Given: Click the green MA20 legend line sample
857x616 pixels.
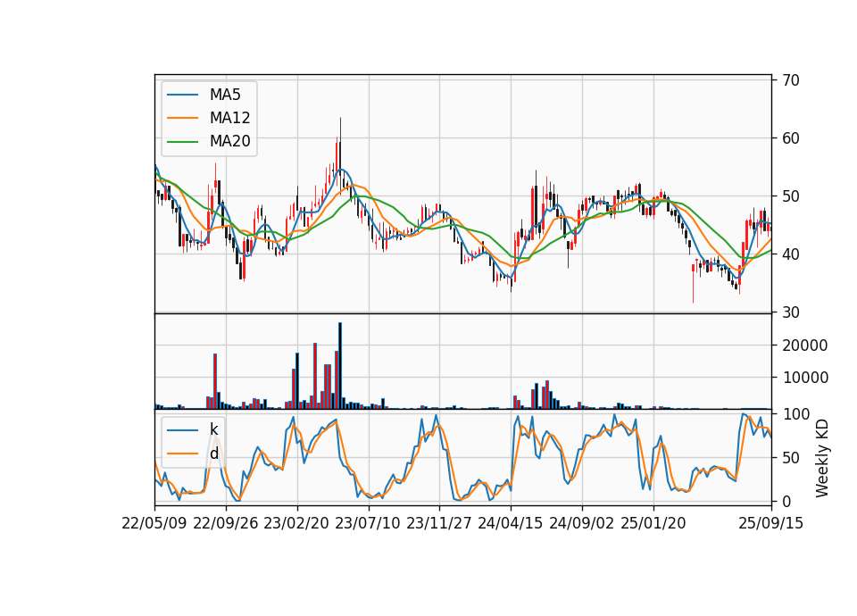Looking at the screenshot, I should click(182, 142).
